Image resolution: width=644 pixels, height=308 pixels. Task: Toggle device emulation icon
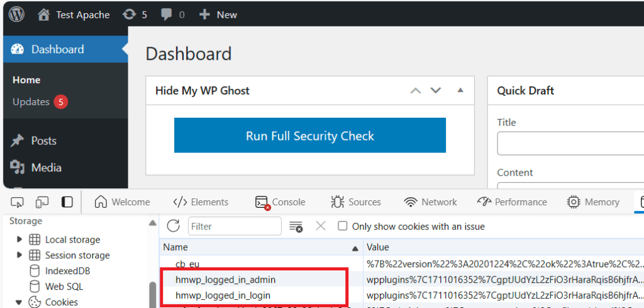tap(42, 202)
